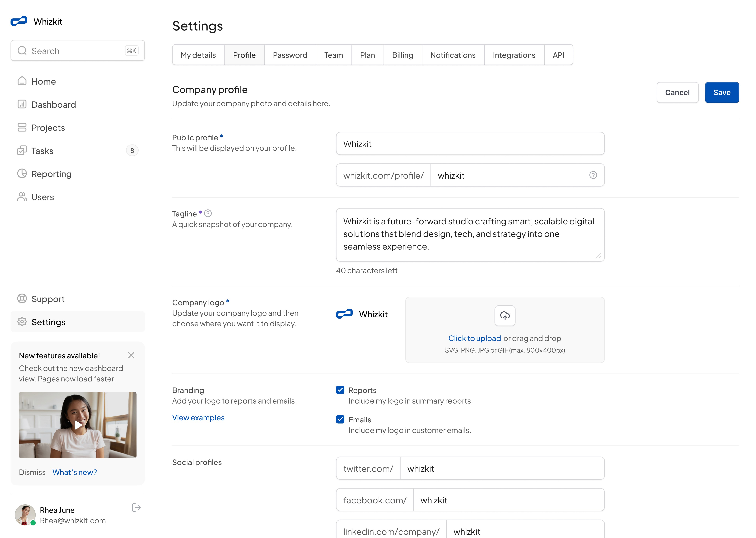Open the Support page in sidebar

tap(48, 299)
